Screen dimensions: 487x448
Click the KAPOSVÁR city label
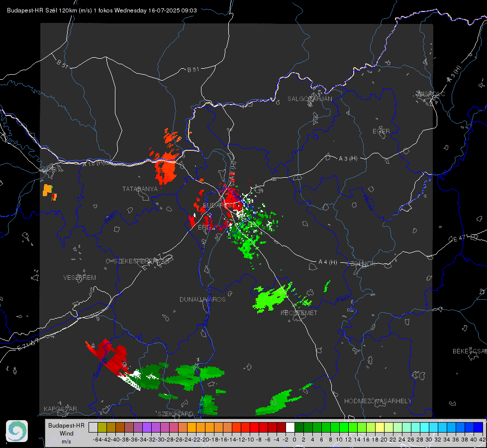coord(60,409)
